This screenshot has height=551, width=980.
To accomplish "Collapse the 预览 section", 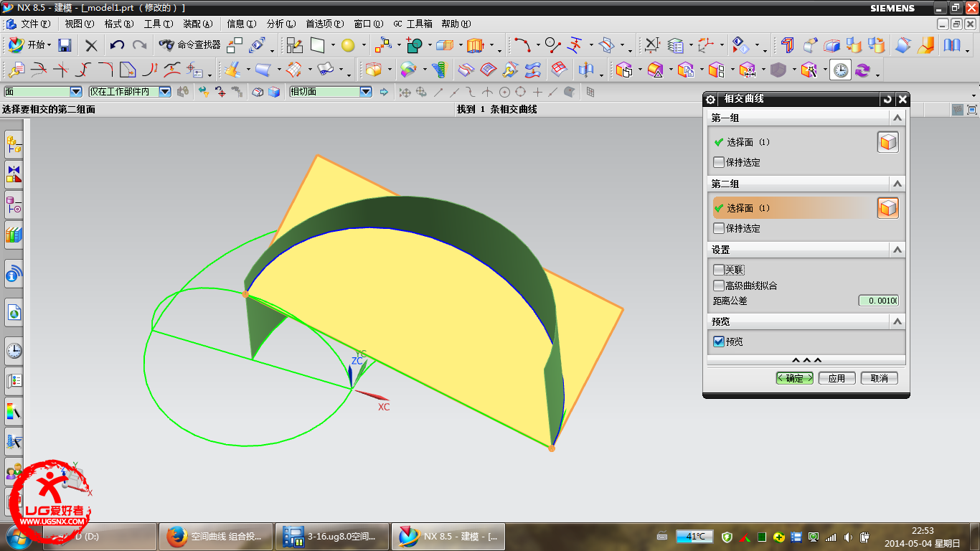I will (x=897, y=321).
